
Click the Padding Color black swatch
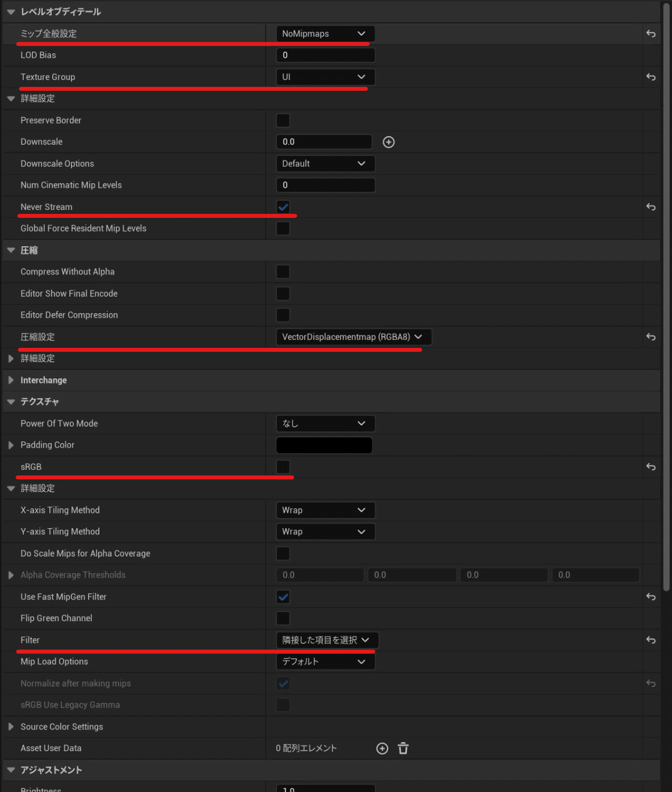click(324, 445)
